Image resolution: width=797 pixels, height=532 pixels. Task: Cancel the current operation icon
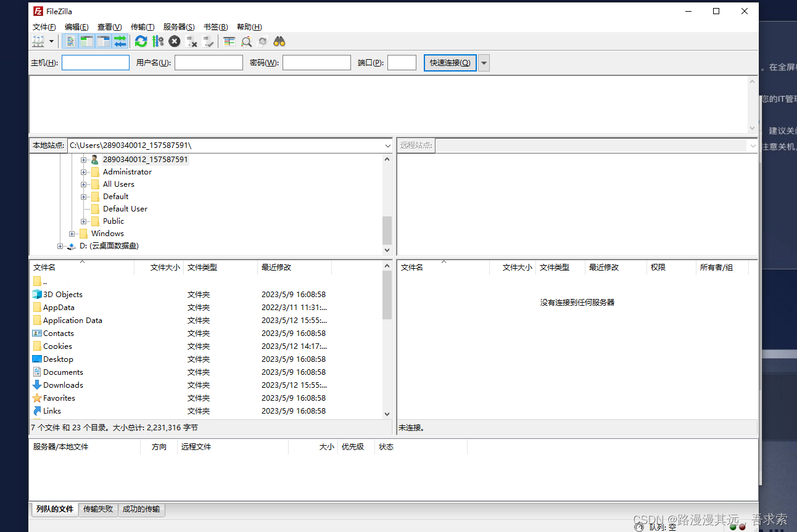pyautogui.click(x=175, y=41)
